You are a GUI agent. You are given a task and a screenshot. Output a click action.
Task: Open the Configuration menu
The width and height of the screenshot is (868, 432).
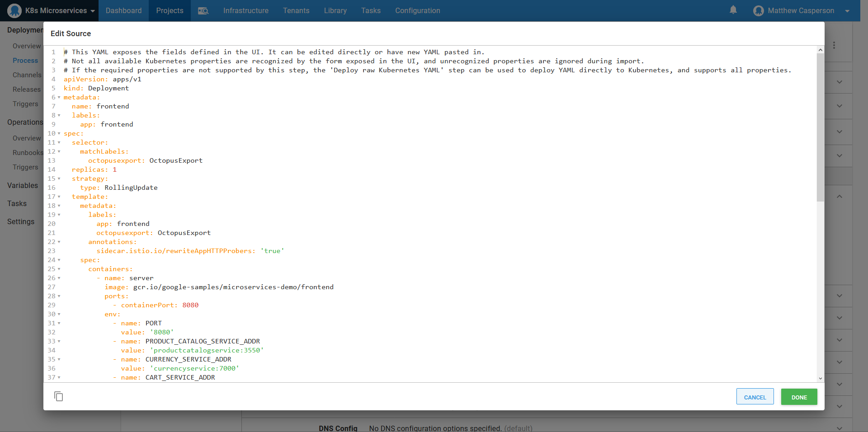pyautogui.click(x=417, y=10)
